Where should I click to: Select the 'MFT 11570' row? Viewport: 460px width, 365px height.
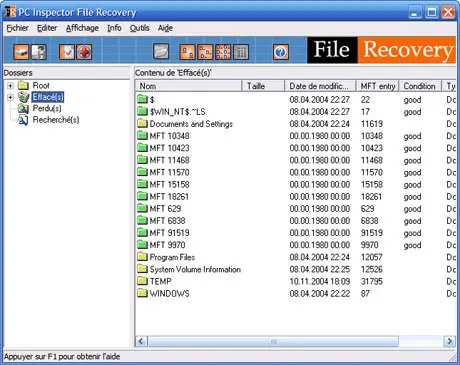296,172
